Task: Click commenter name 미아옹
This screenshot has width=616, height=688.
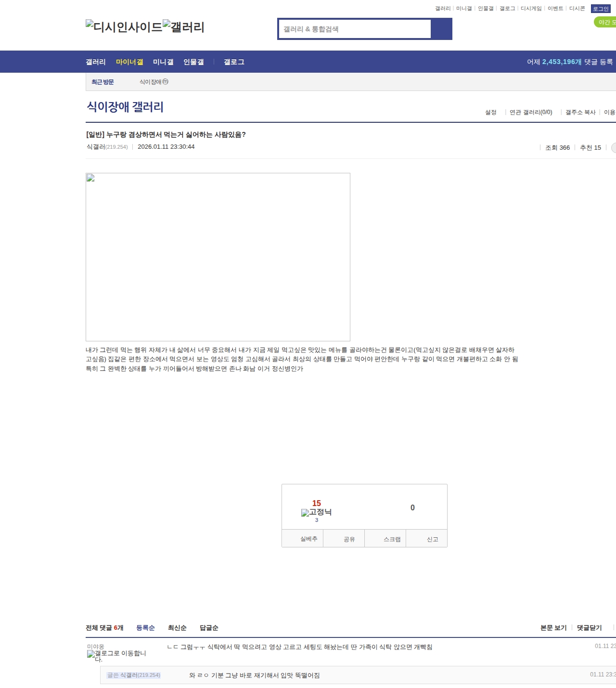Action: 95,647
